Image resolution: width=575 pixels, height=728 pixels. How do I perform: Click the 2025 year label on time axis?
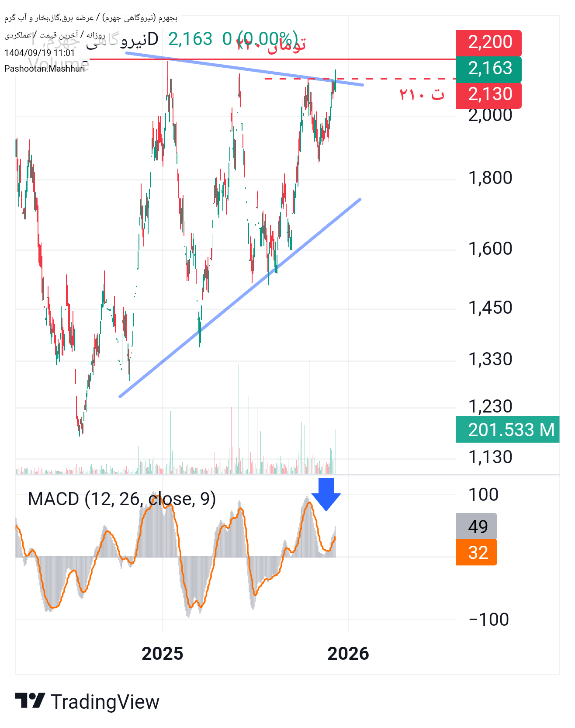point(163,654)
